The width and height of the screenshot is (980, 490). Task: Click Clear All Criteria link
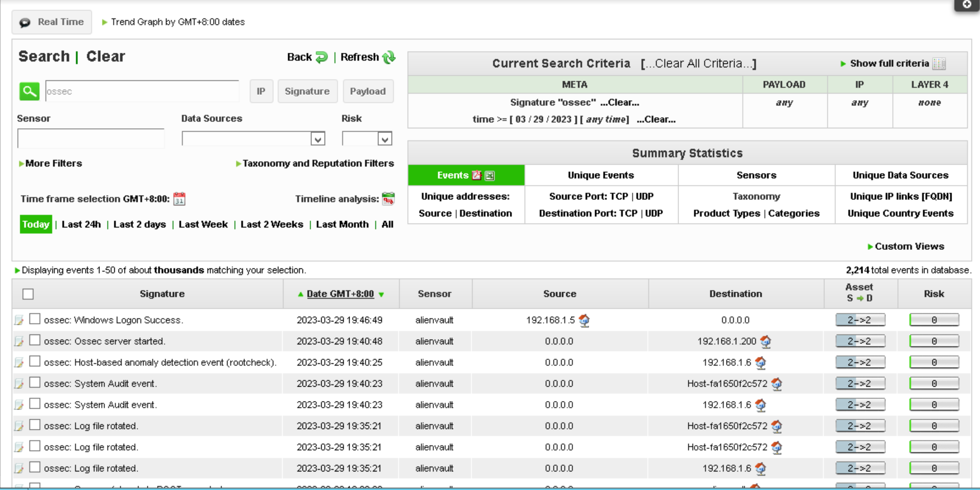click(698, 63)
